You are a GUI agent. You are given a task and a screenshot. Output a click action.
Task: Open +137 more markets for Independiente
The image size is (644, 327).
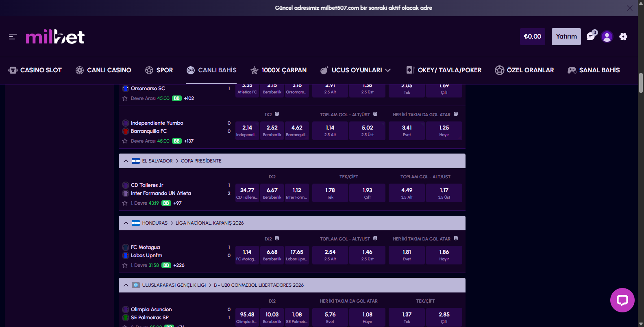(x=189, y=141)
